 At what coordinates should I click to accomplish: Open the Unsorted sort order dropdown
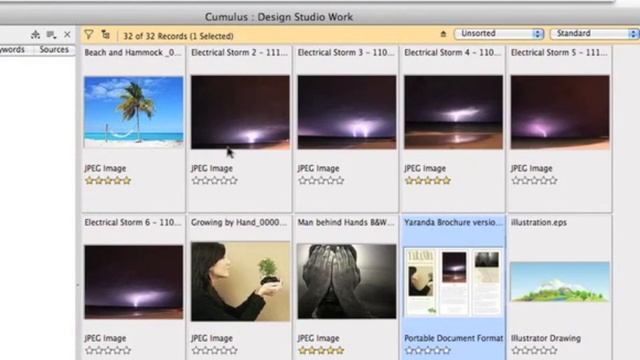click(499, 33)
